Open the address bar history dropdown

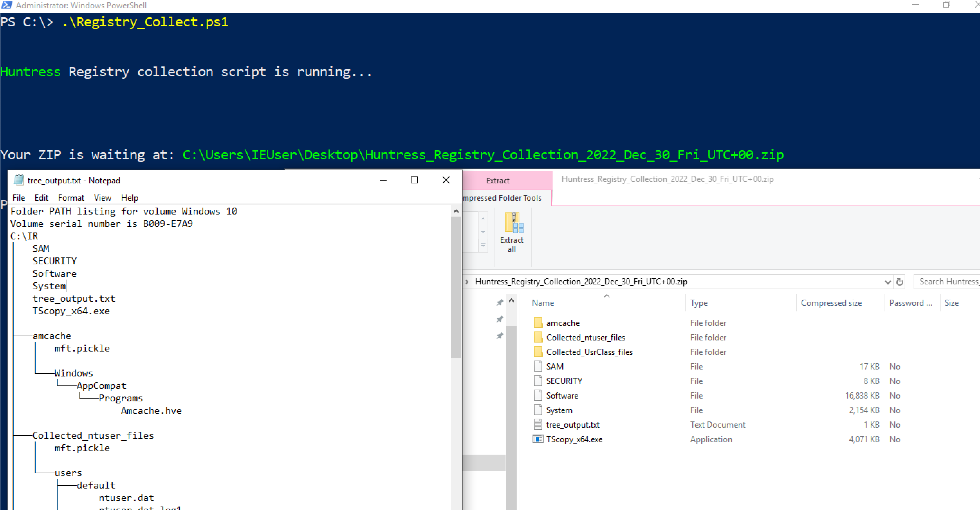pyautogui.click(x=888, y=282)
